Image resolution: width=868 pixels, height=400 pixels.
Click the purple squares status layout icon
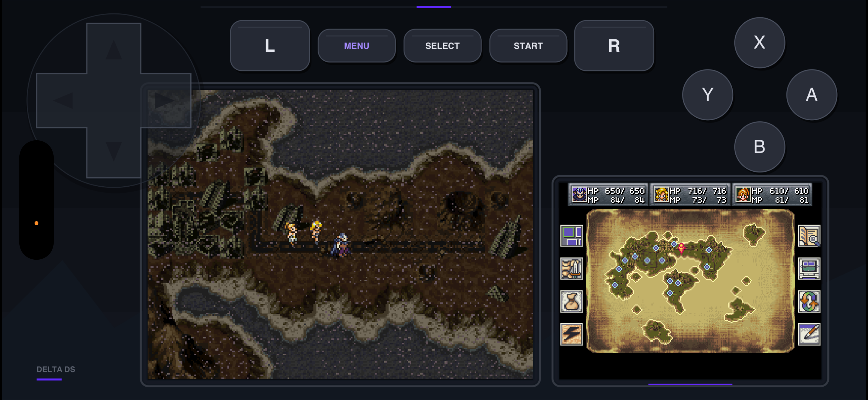(x=571, y=236)
